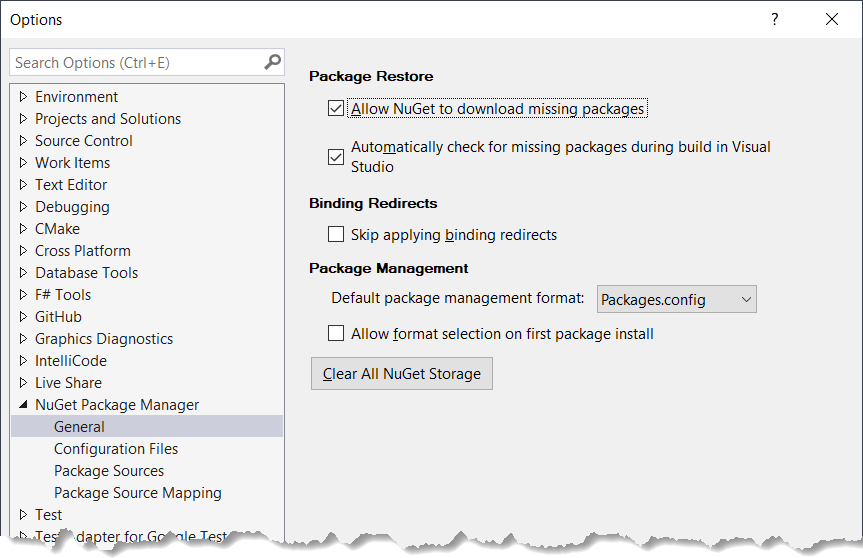Expand the CMake node
The height and width of the screenshot is (558, 863).
(23, 229)
